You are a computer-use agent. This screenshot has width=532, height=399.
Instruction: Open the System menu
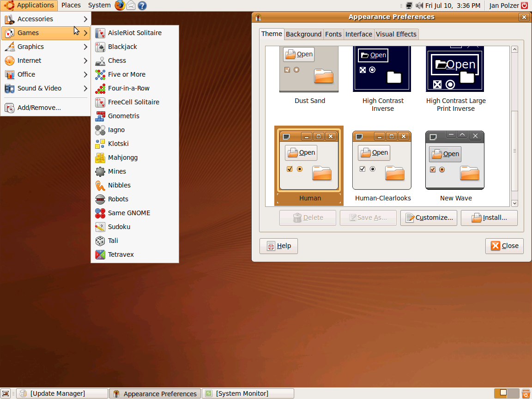tap(99, 6)
